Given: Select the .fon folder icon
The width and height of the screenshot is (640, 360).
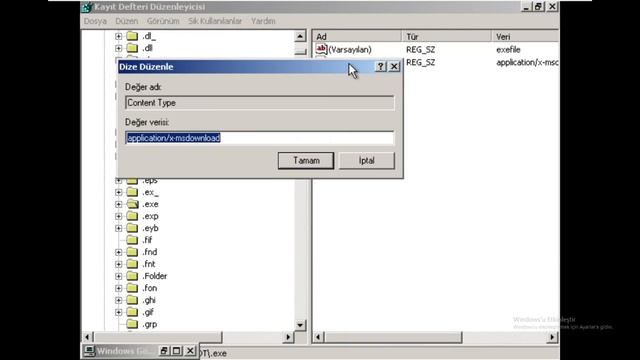Looking at the screenshot, I should click(x=132, y=288).
